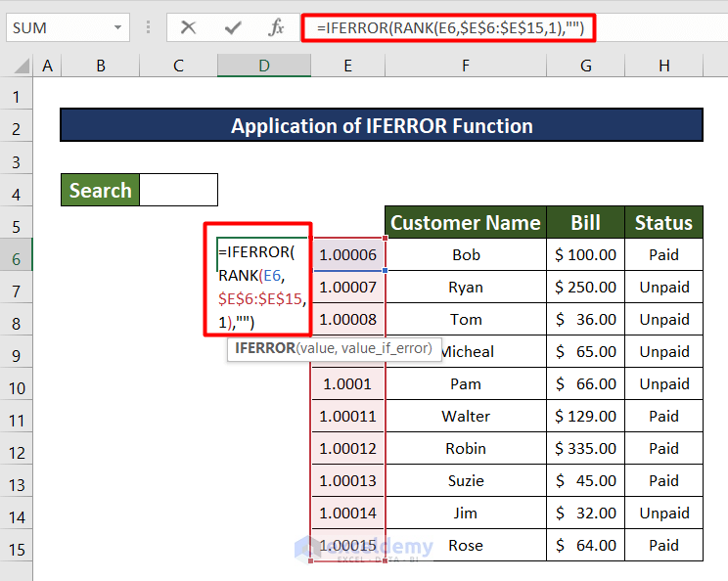This screenshot has height=581, width=728.
Task: Click the empty Search input cell
Action: coord(178,190)
